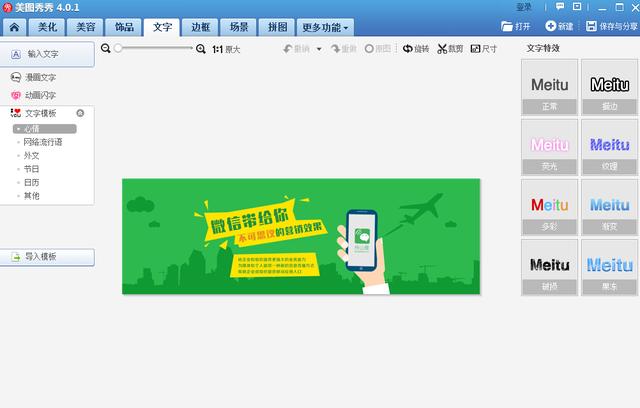This screenshot has height=408, width=640.
Task: Choose the black-outlined Meitu text effect
Action: pos(609,87)
